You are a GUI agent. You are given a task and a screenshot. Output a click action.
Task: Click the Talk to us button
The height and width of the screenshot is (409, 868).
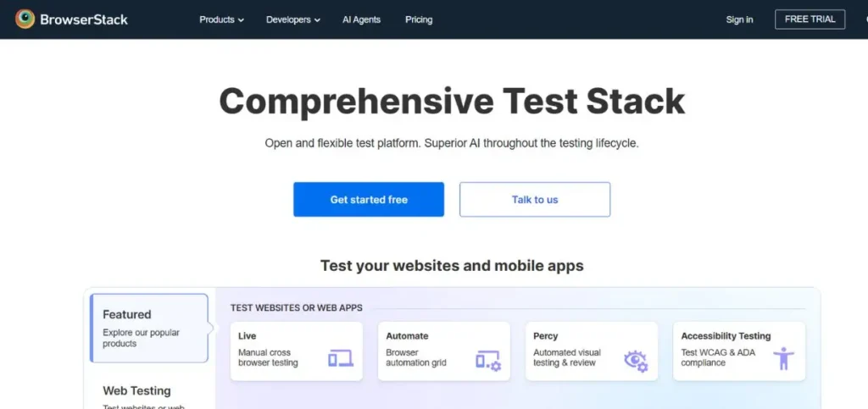point(535,200)
